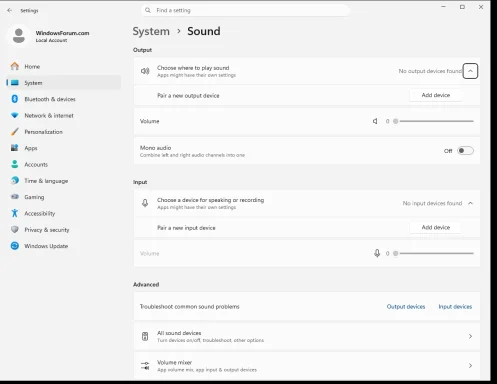Collapse the output device chooser chevron
The height and width of the screenshot is (384, 497).
coord(470,71)
